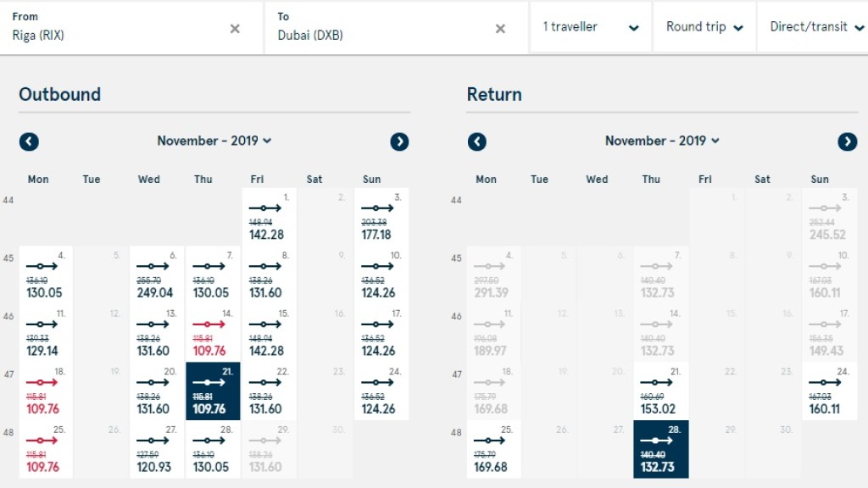Clear the Dubai (DXB) destination field
868x488 pixels.
click(500, 29)
